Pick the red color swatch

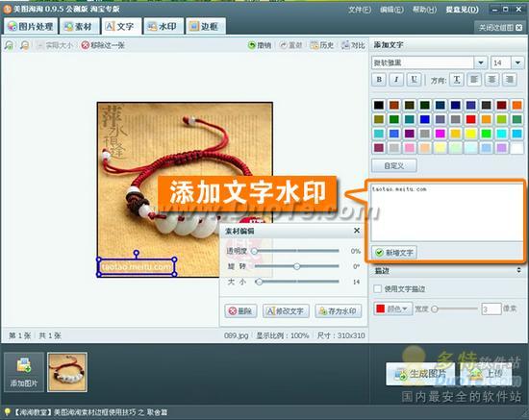coord(470,119)
